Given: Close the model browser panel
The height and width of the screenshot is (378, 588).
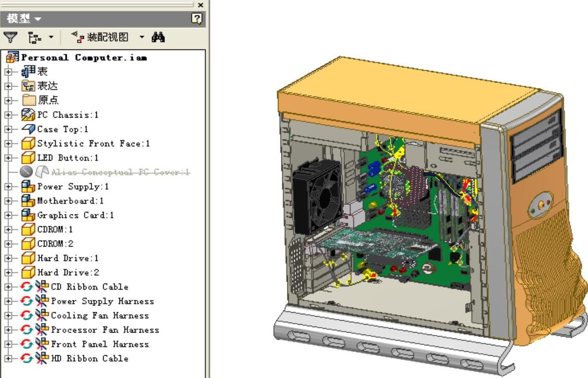Looking at the screenshot, I should tap(200, 5).
